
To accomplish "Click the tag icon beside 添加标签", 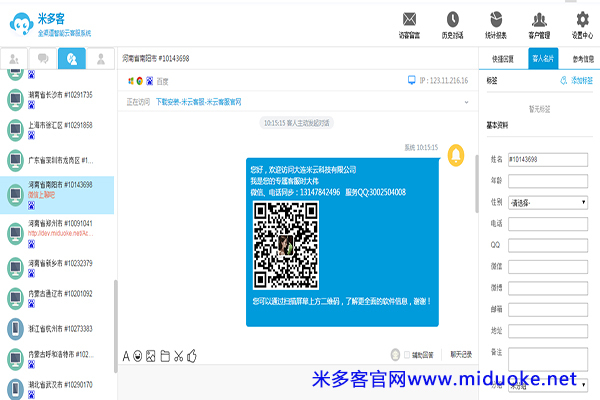I will pyautogui.click(x=563, y=80).
